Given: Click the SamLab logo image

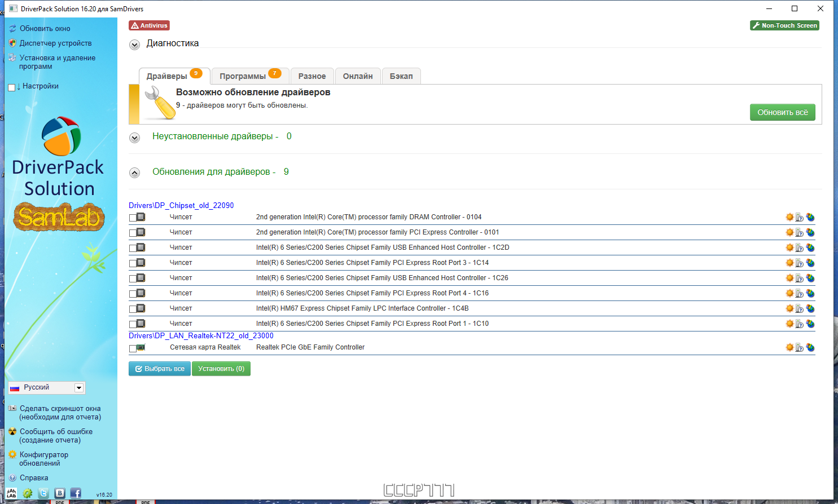Looking at the screenshot, I should (x=59, y=217).
